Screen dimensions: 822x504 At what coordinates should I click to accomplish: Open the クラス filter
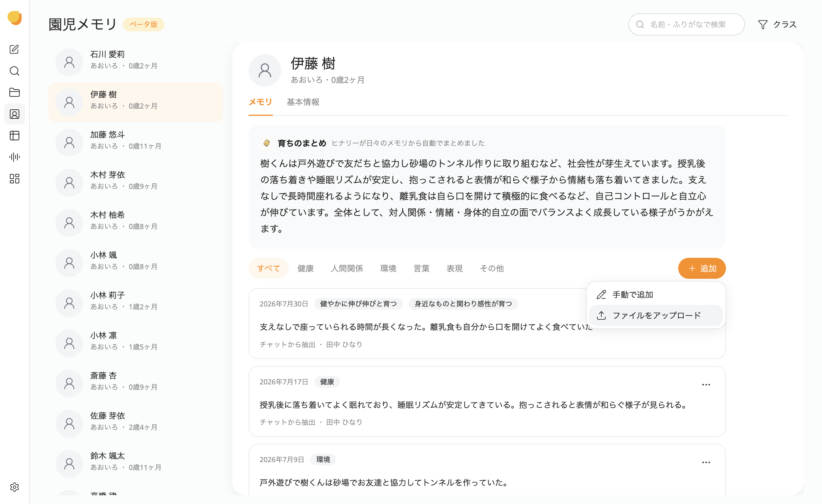click(777, 24)
